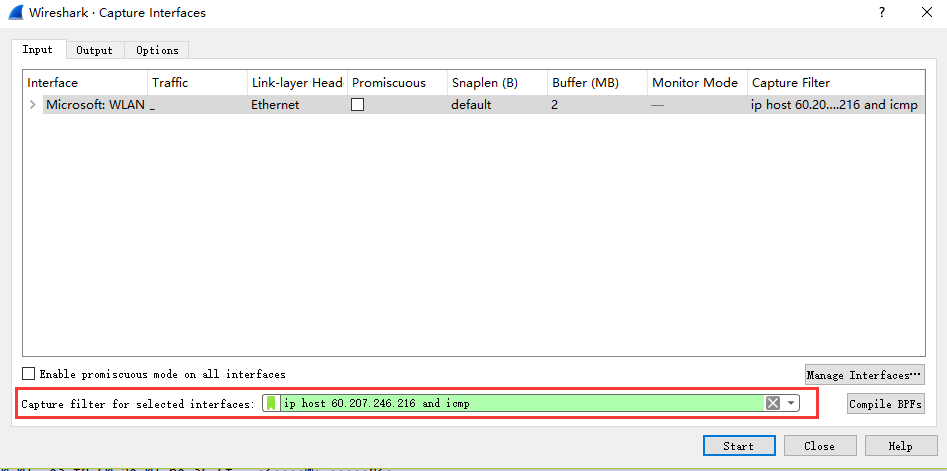Screen dimensions: 947x471
Task: Toggle Promiscuous checkbox for Microsoft: WLAN
Action: pyautogui.click(x=357, y=105)
